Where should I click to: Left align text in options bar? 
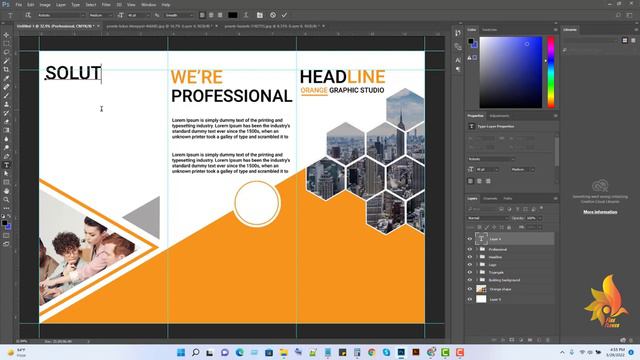(202, 15)
